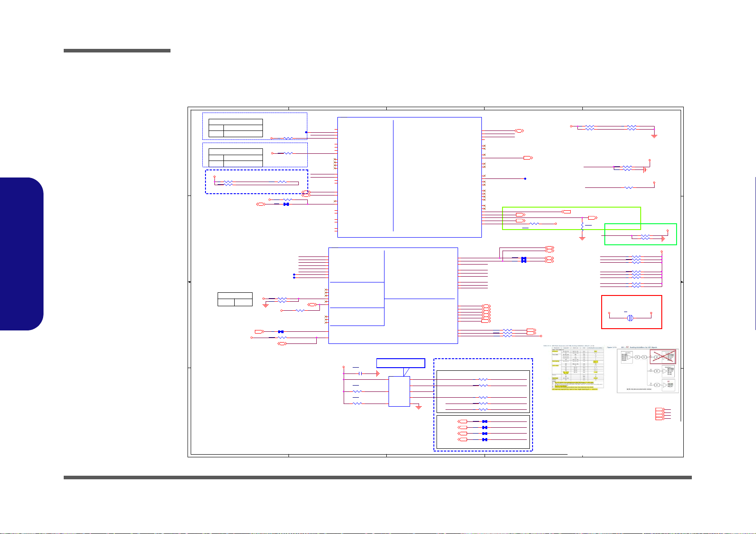The image size is (756, 534).
Task: Click the red crossed-out block in routing figure
Action: tap(663, 357)
